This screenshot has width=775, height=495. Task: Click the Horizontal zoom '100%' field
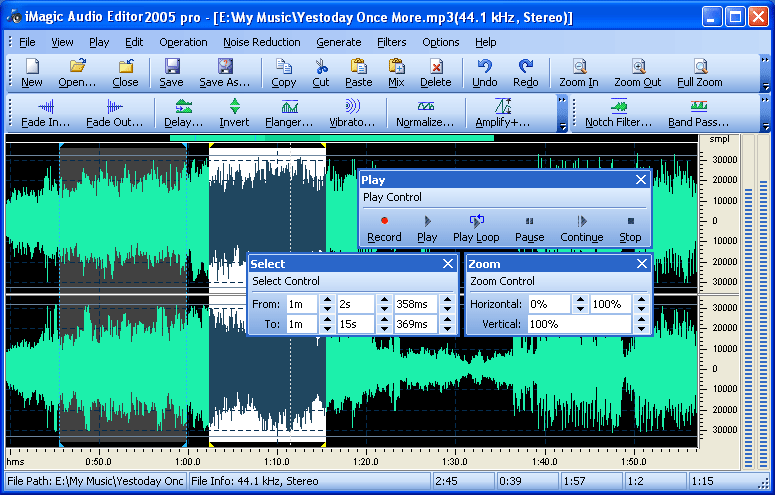click(x=611, y=304)
